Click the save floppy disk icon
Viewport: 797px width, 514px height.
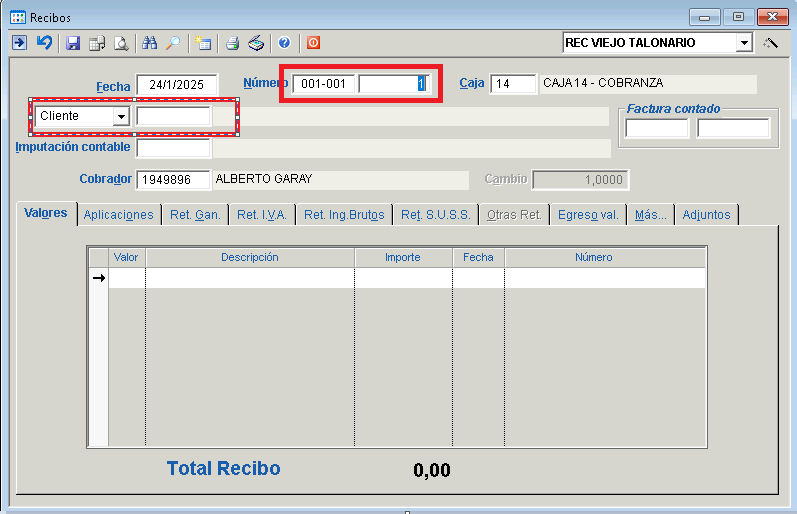pyautogui.click(x=73, y=43)
